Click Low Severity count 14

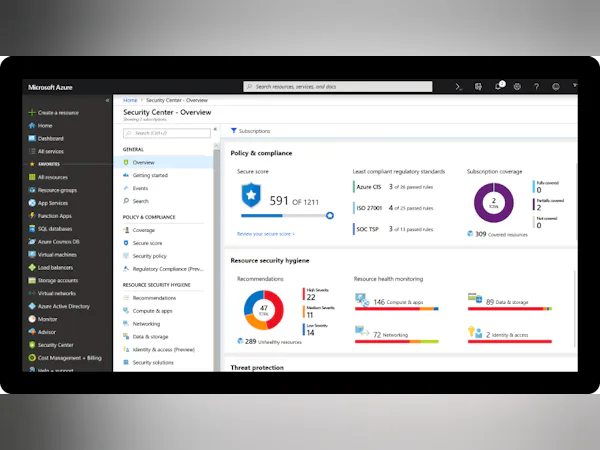pos(310,333)
